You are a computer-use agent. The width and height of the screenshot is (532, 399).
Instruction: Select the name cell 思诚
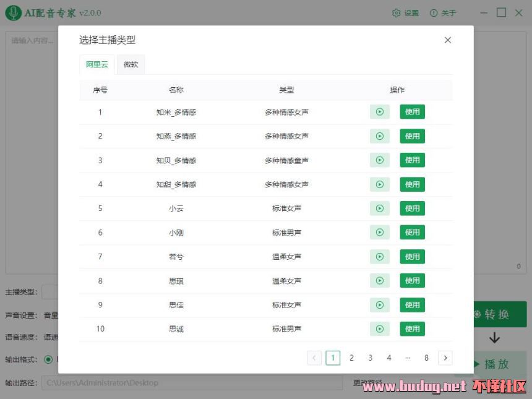[x=176, y=328]
